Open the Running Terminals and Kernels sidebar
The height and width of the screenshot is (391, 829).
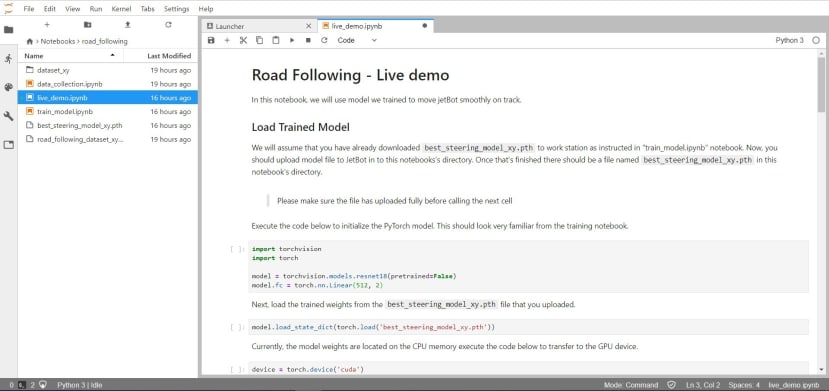point(8,59)
